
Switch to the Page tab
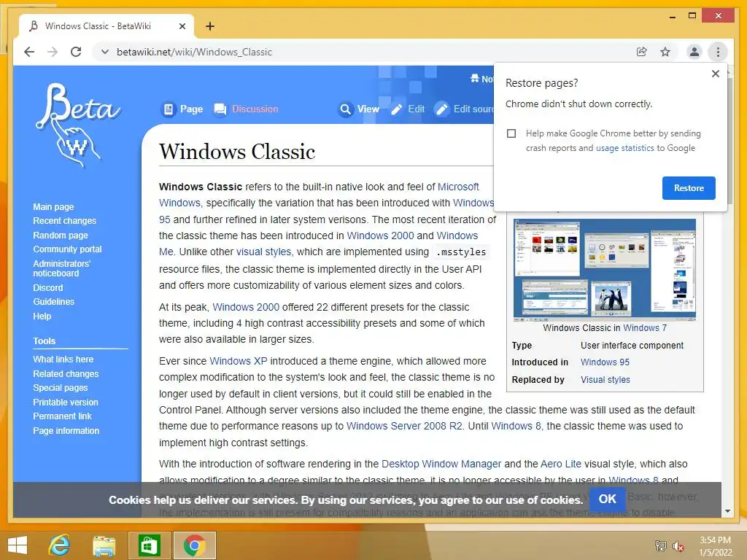click(182, 109)
